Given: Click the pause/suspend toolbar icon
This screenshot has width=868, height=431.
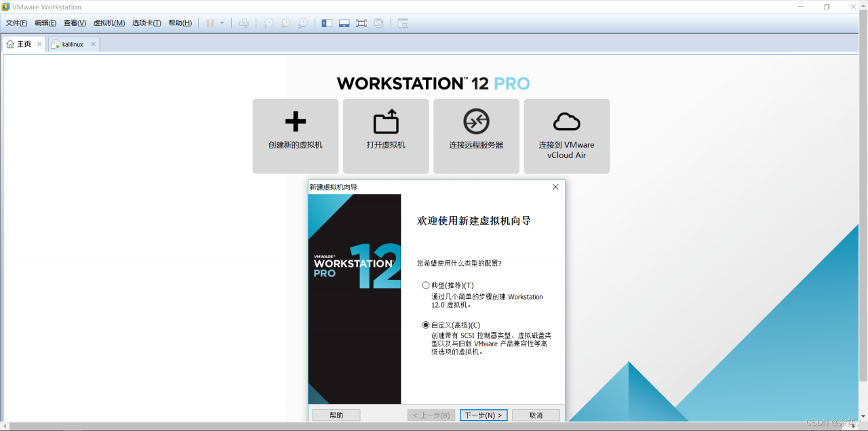Looking at the screenshot, I should tap(210, 23).
